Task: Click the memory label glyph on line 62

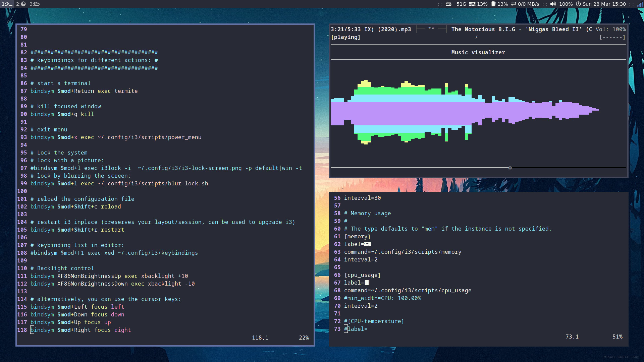Action: pos(368,244)
